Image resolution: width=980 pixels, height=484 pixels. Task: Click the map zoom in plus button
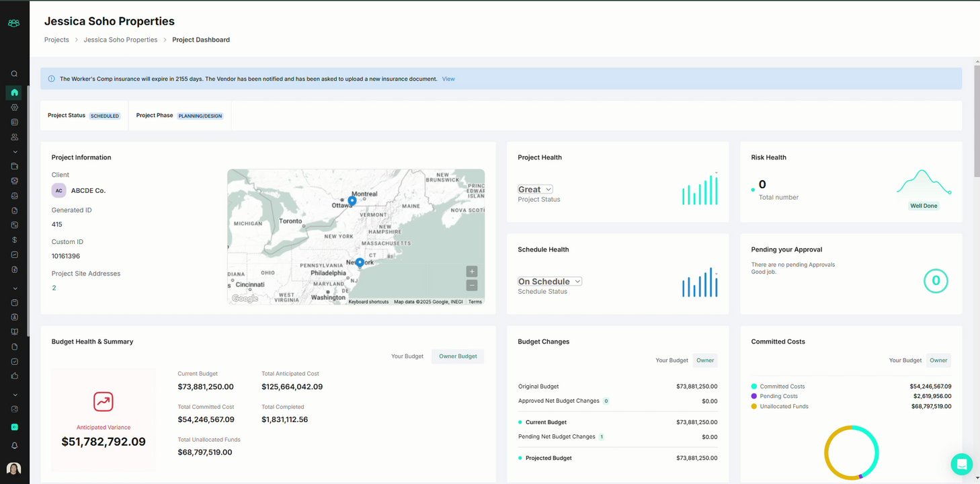click(x=472, y=272)
